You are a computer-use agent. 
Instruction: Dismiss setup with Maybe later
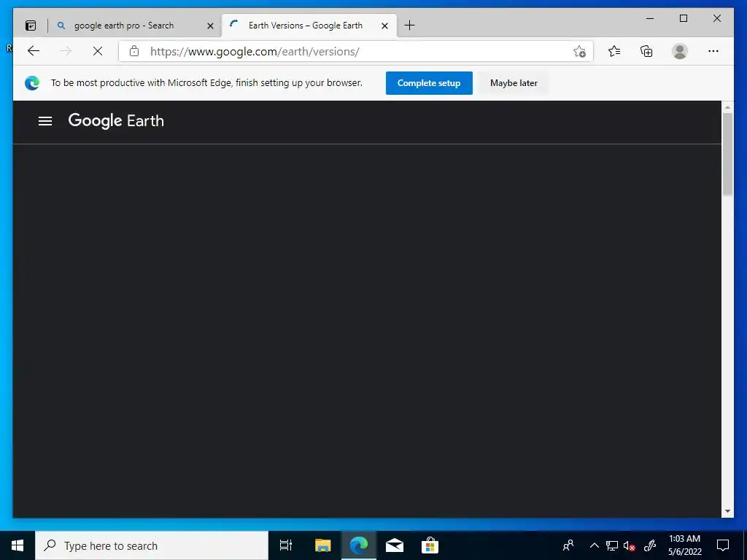pos(514,83)
